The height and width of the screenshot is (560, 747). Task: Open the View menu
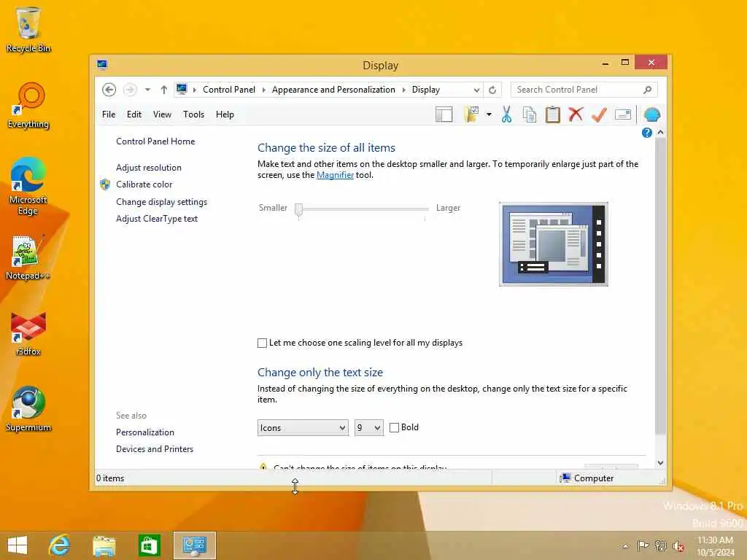[162, 114]
